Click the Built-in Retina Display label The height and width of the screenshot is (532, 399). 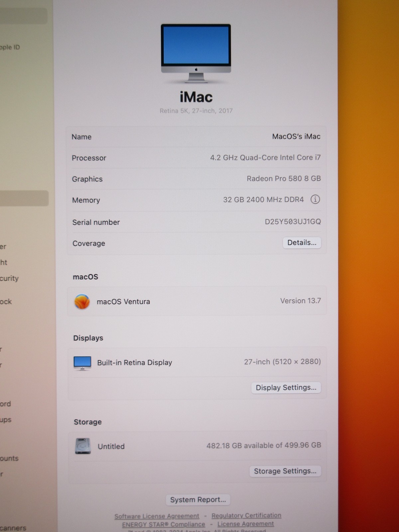135,363
